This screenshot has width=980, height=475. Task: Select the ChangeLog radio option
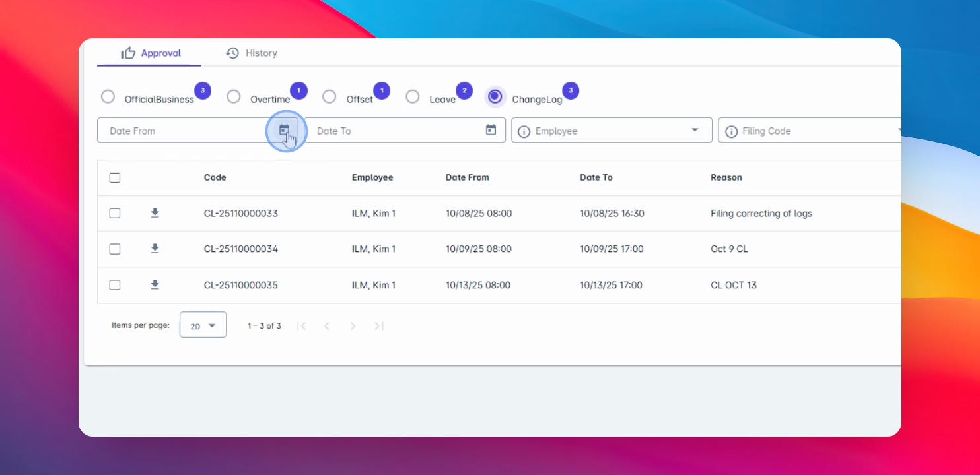(x=495, y=97)
